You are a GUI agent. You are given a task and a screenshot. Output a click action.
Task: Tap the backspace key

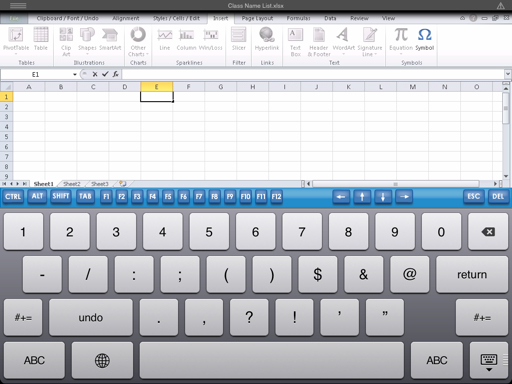[488, 232]
